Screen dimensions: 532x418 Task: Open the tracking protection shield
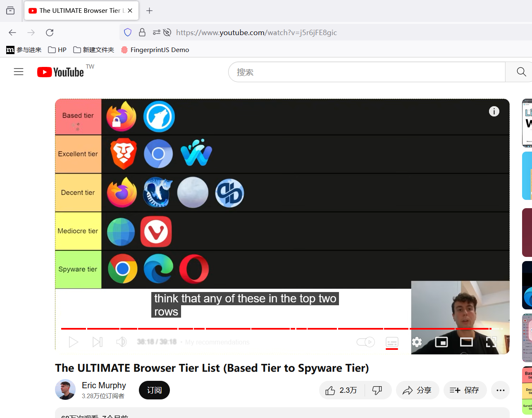128,33
